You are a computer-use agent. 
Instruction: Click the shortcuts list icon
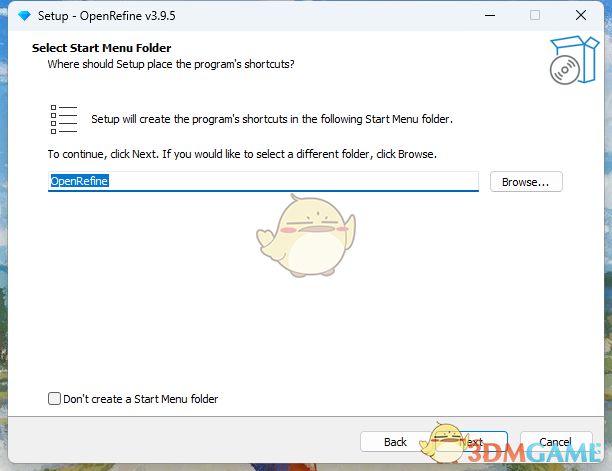pos(64,119)
